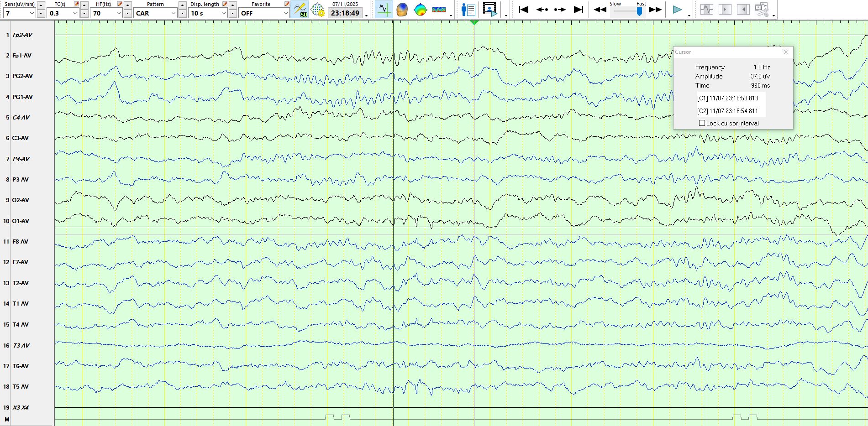Viewport: 868px width, 426px height.
Task: Open the spectrogram density array view
Action: 438,10
